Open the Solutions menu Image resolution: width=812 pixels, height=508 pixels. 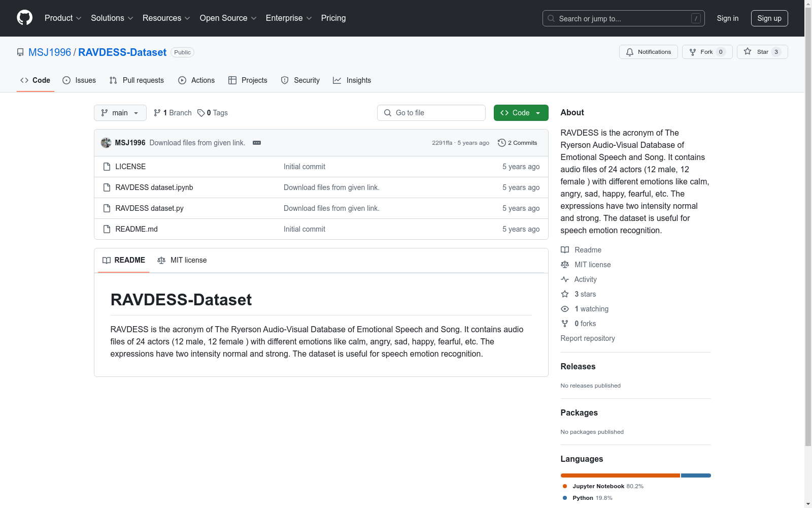click(112, 18)
